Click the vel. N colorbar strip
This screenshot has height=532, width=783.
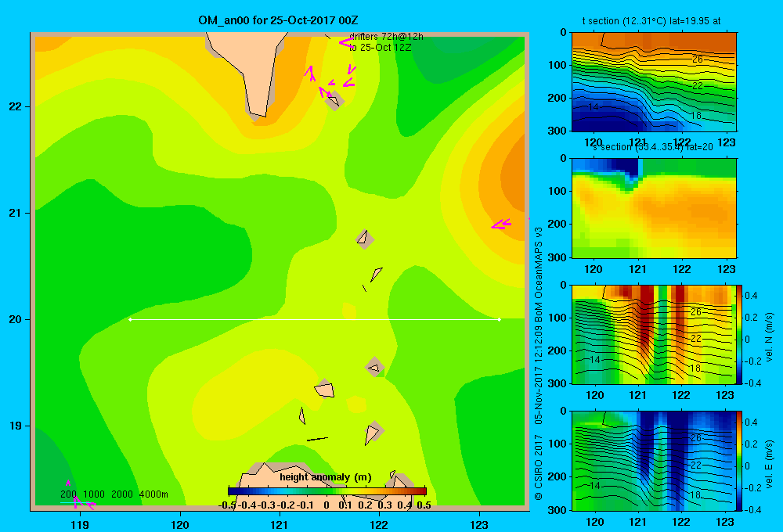tap(739, 334)
